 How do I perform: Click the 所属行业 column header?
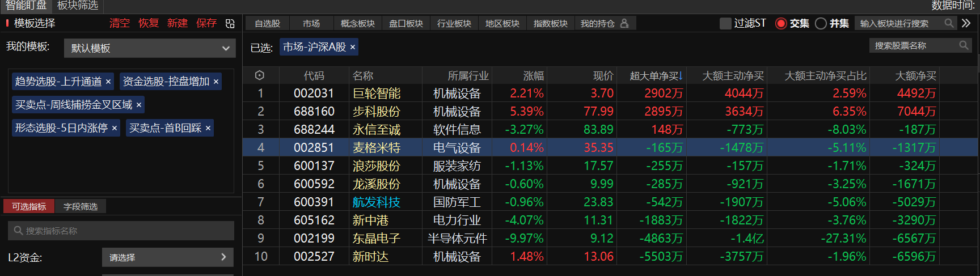click(468, 75)
